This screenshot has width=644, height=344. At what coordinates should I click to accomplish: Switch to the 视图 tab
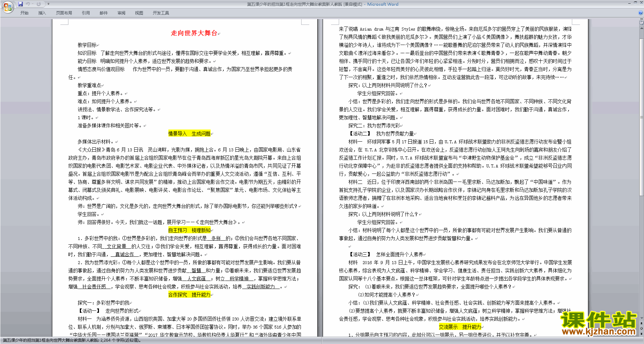point(139,13)
